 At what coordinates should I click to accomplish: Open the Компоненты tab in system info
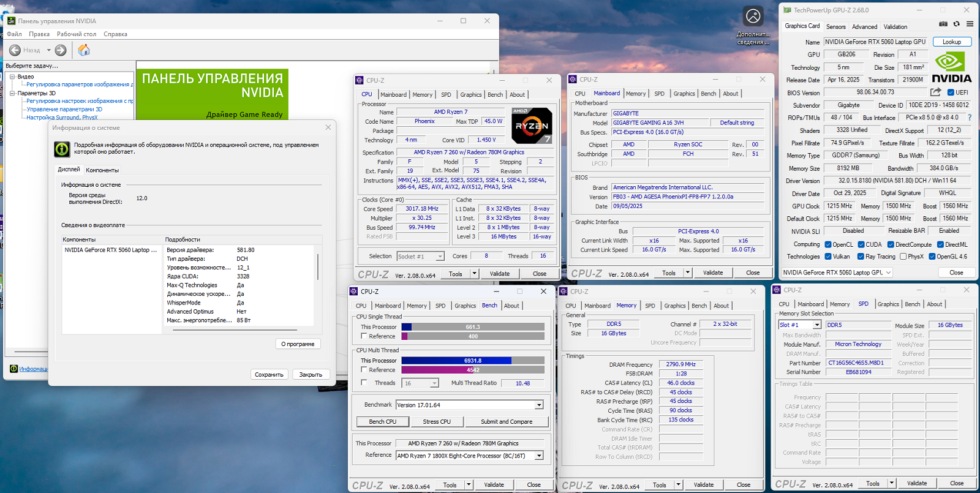(102, 170)
